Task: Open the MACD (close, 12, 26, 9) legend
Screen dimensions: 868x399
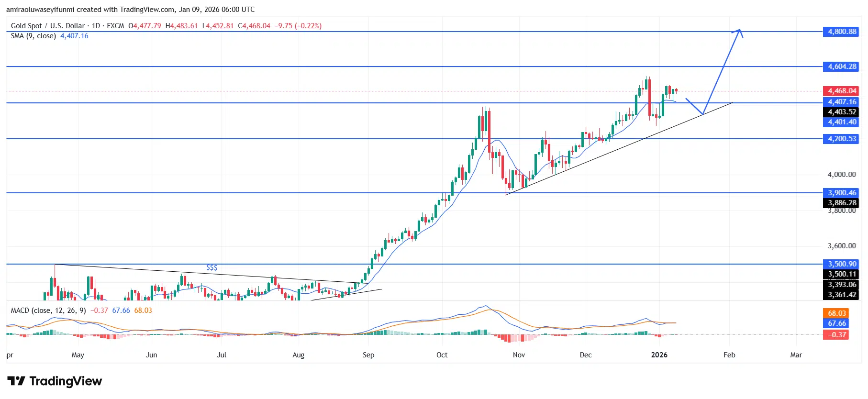Action: click(48, 310)
